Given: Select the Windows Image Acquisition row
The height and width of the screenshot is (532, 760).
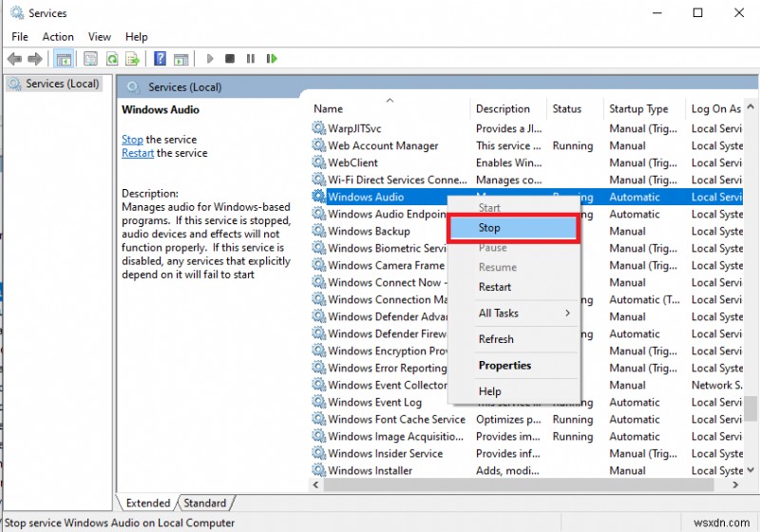Looking at the screenshot, I should (x=526, y=436).
